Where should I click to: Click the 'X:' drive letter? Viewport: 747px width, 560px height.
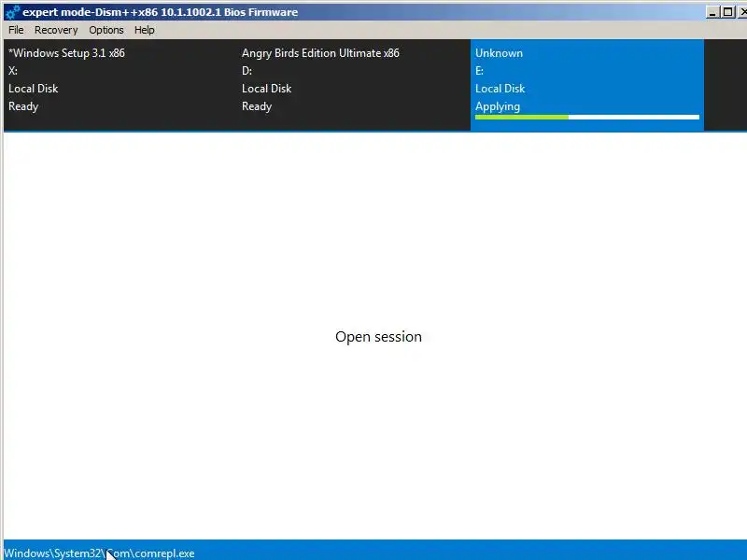(x=13, y=71)
